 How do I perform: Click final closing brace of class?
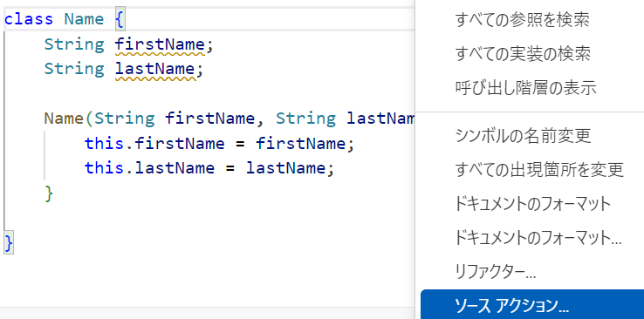(9, 243)
